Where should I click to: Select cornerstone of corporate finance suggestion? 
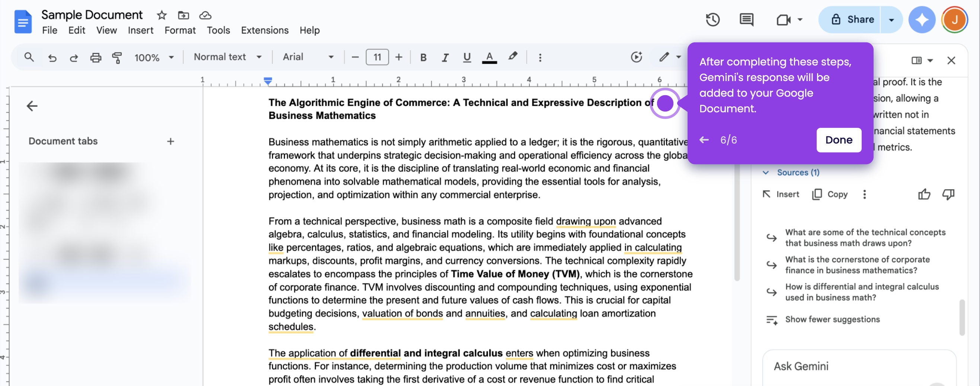point(848,265)
